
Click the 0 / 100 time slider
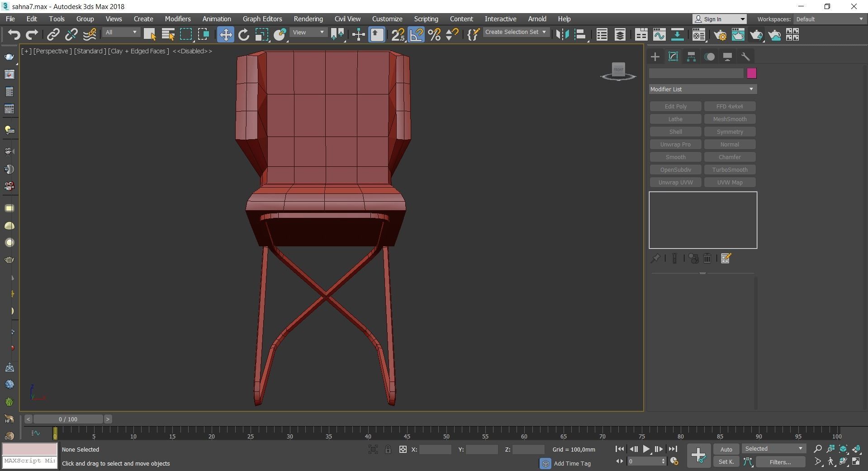(x=68, y=419)
